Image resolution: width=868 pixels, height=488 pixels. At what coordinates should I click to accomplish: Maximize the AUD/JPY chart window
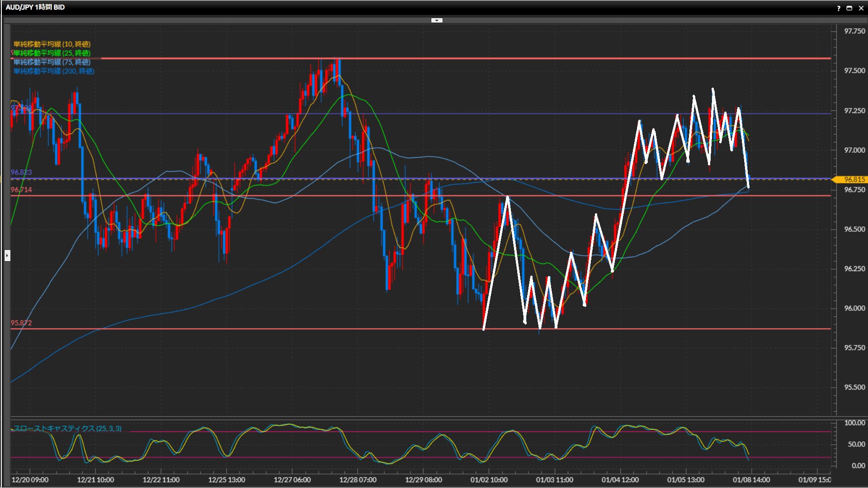[x=849, y=8]
